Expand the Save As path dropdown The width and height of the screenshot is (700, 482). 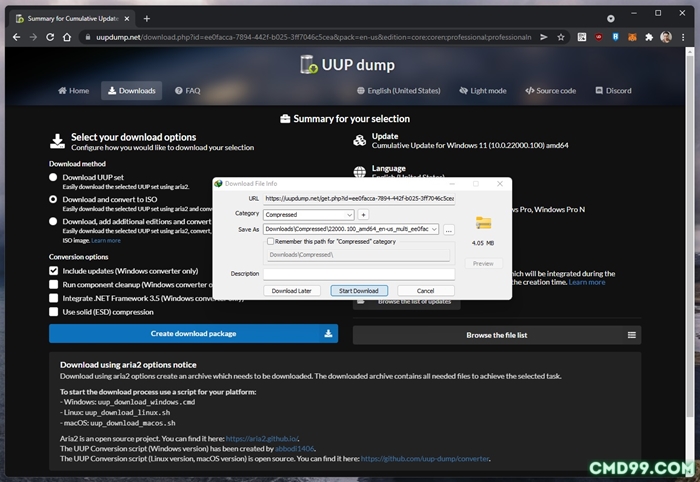pos(434,229)
